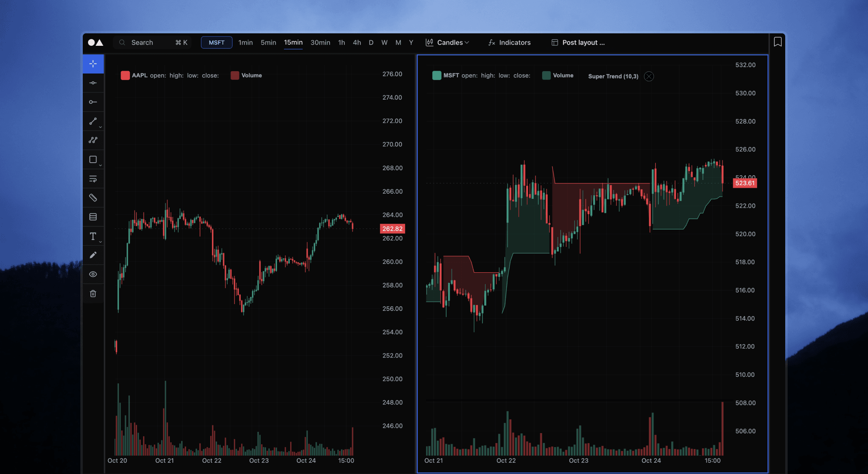Switch to the 1h timeframe
Image resolution: width=868 pixels, height=474 pixels.
coord(341,42)
